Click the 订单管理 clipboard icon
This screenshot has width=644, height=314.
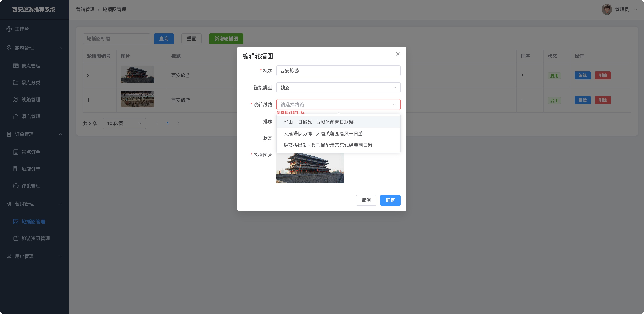point(9,134)
